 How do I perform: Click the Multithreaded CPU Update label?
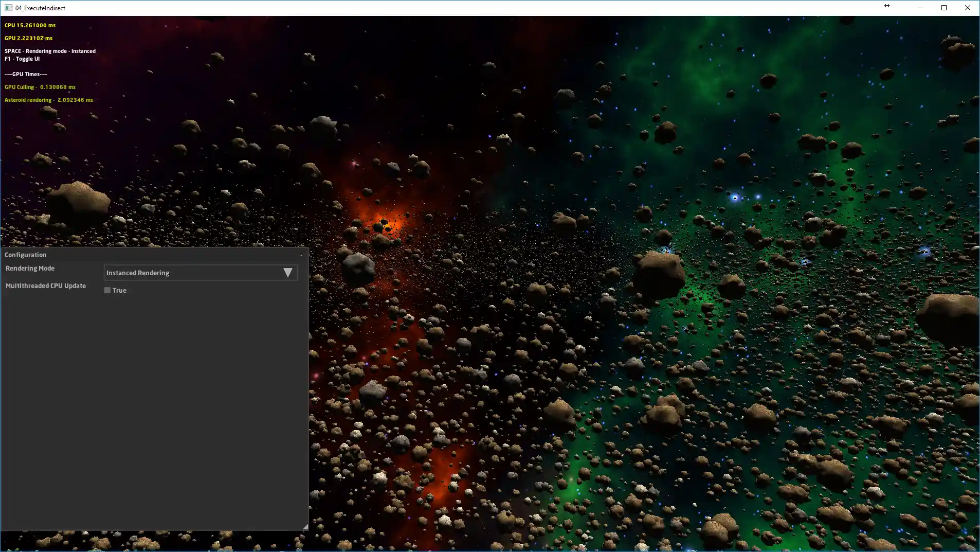pos(46,286)
